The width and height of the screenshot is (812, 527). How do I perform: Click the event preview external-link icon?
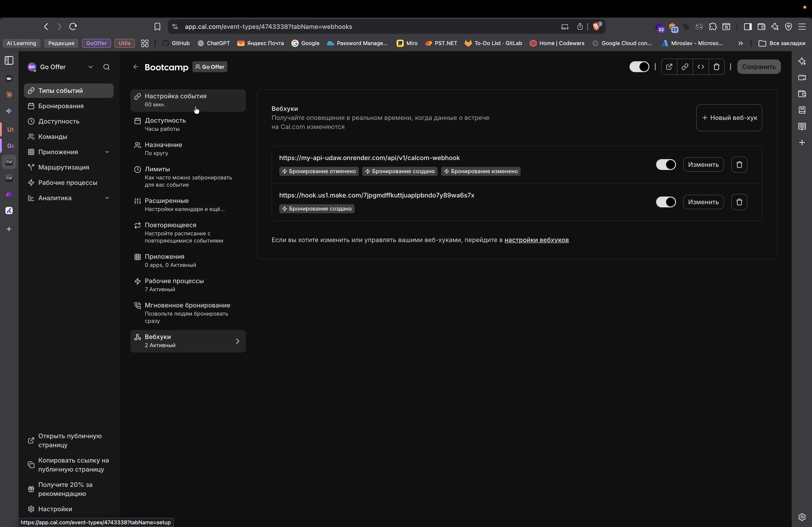coord(669,67)
